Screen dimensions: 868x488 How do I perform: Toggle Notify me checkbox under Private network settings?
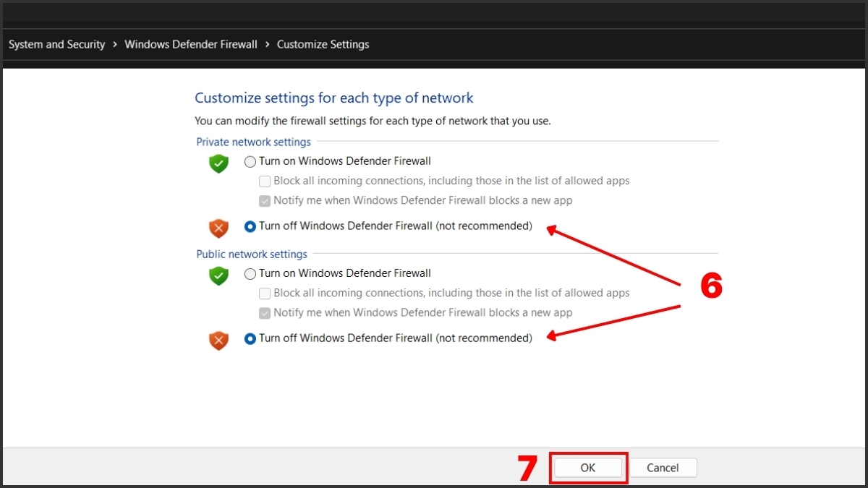[x=265, y=200]
